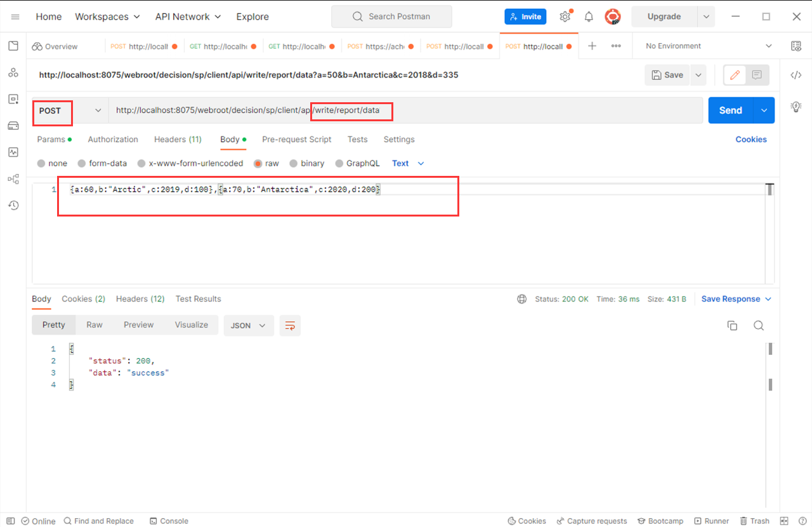Open the Monitors sidebar icon

(x=13, y=152)
